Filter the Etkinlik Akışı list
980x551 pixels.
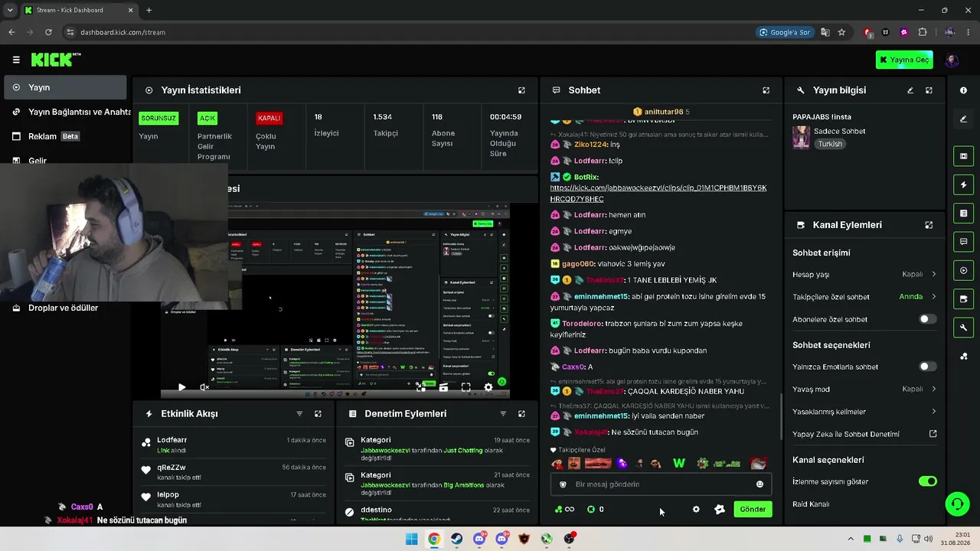pyautogui.click(x=299, y=414)
